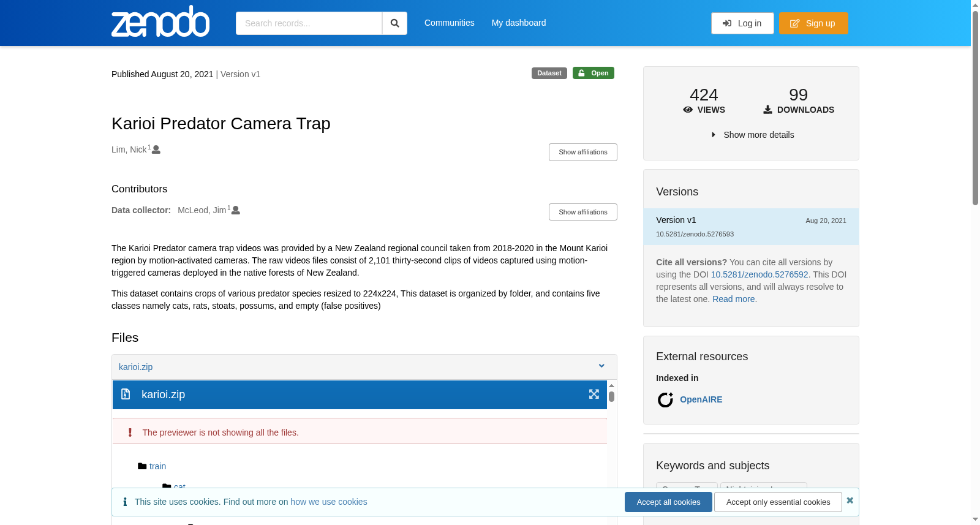
Task: Open the OpenAIRE link
Action: coord(701,399)
